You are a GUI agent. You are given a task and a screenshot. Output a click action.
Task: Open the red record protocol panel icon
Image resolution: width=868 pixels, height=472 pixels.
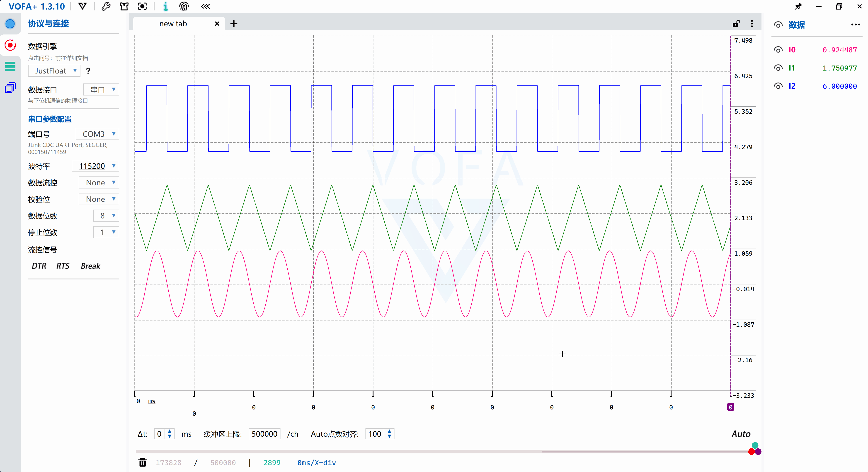10,45
